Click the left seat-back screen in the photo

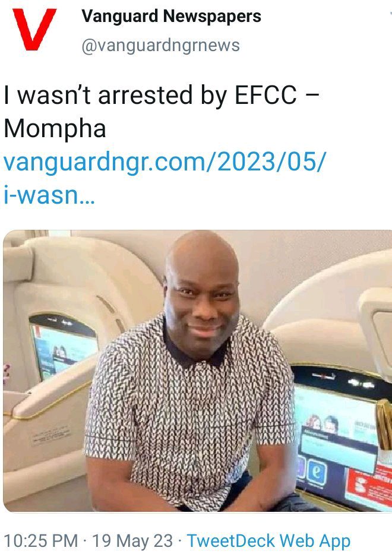coord(64,347)
